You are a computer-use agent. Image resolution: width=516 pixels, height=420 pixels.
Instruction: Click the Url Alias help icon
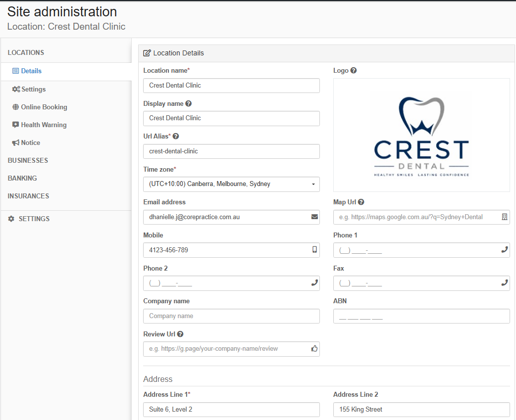[x=176, y=136]
